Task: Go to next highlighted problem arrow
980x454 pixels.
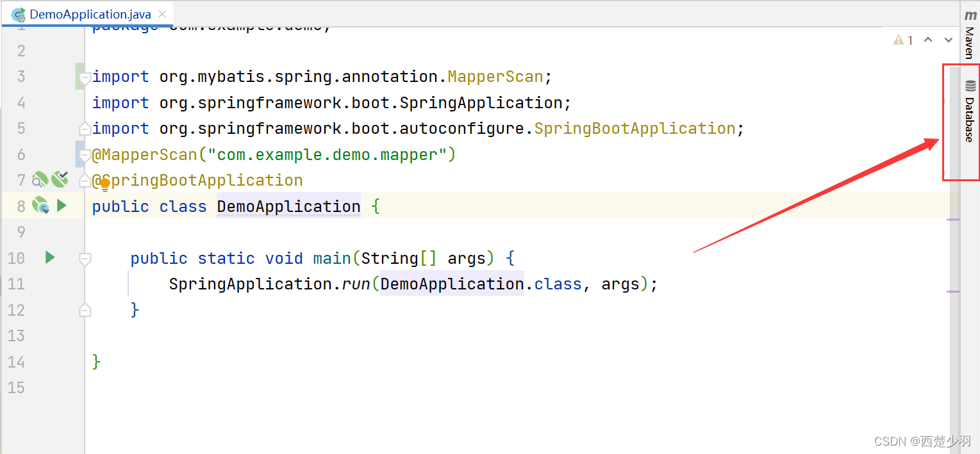Action: [949, 40]
